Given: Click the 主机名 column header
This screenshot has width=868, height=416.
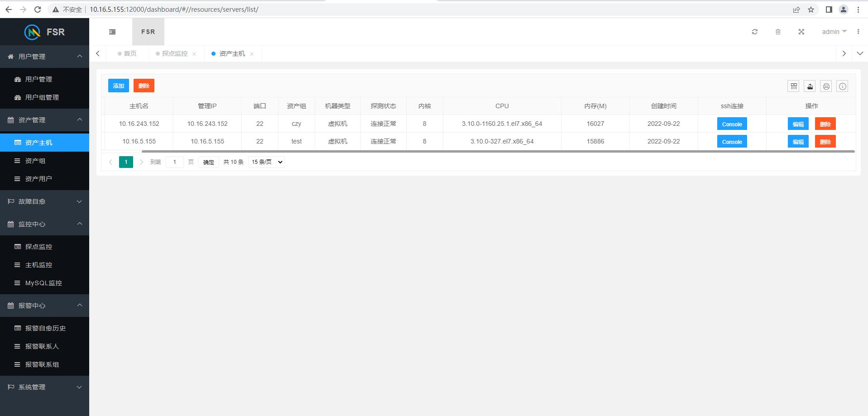Looking at the screenshot, I should click(139, 106).
